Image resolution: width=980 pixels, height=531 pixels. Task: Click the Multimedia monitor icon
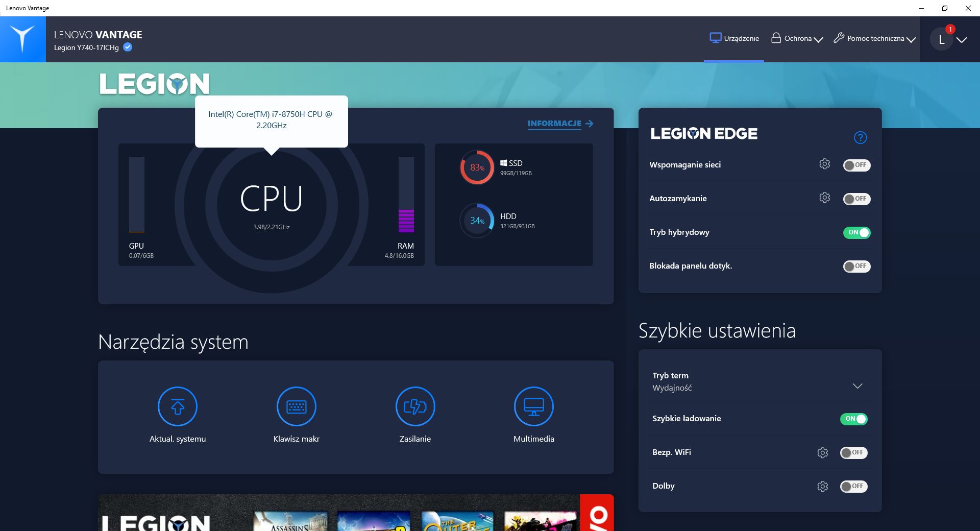point(534,406)
